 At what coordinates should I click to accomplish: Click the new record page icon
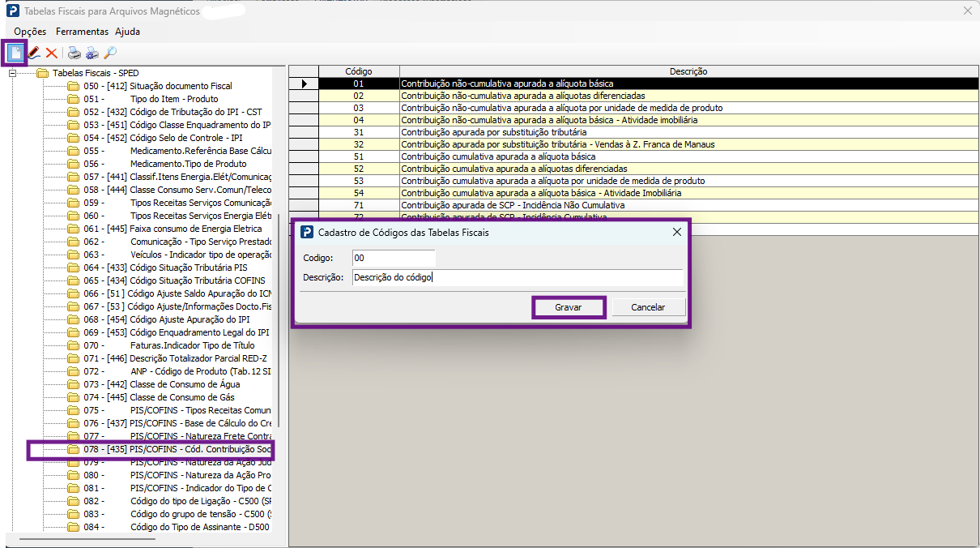click(x=15, y=53)
